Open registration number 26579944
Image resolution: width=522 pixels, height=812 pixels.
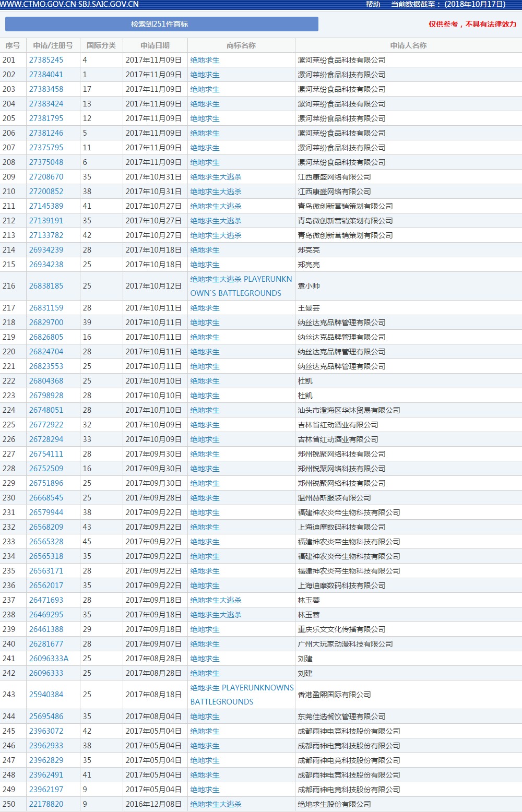[46, 512]
